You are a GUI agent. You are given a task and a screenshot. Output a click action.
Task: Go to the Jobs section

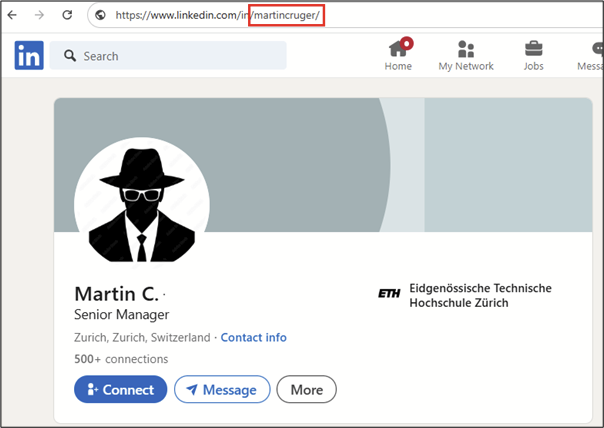point(534,55)
